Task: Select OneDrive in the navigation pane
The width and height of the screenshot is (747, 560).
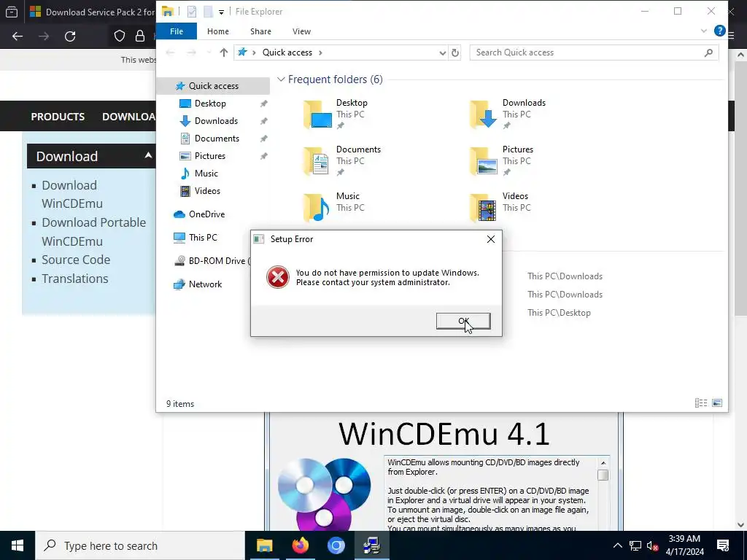Action: tap(206, 214)
